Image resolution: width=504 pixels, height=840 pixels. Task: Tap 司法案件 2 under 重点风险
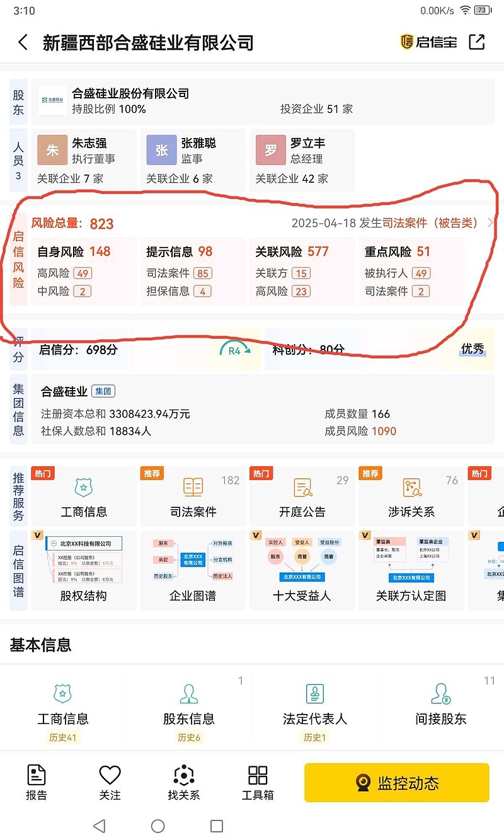pos(398,291)
